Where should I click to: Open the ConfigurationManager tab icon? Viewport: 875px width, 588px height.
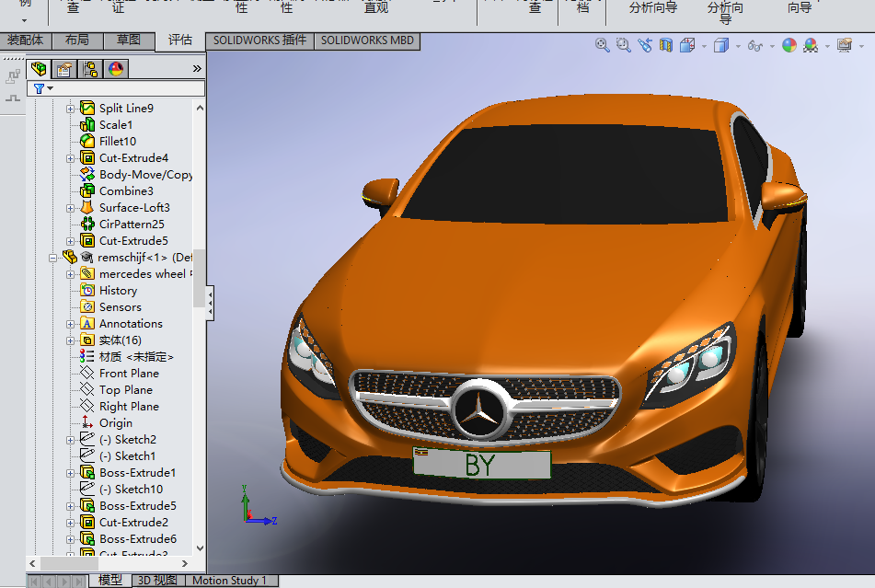coord(90,69)
